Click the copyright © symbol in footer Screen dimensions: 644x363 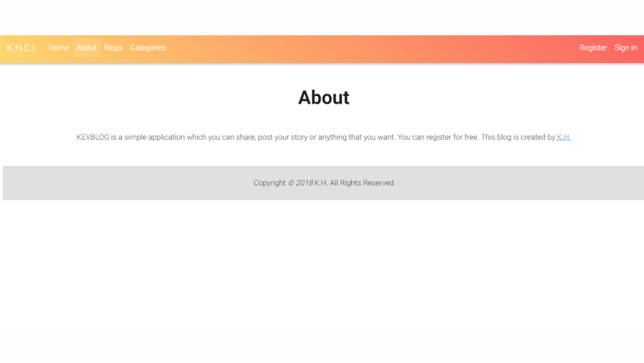[291, 183]
